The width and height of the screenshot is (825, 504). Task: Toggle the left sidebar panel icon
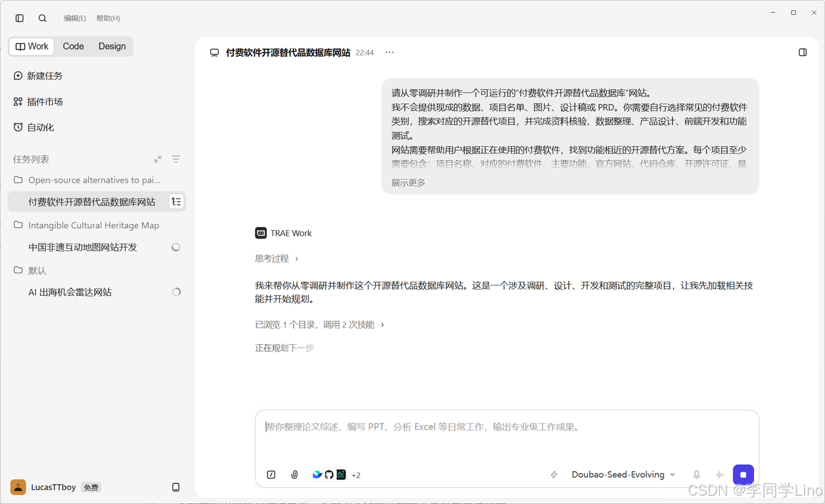[19, 18]
